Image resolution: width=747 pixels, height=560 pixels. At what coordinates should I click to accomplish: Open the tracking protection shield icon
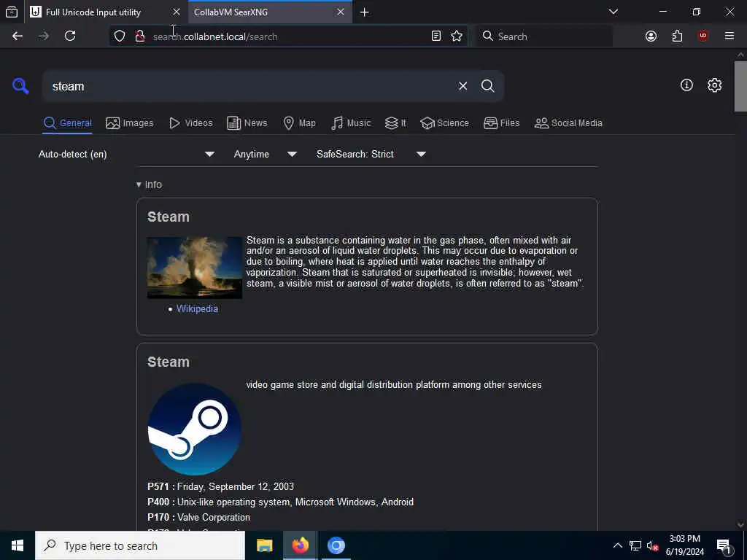click(120, 36)
